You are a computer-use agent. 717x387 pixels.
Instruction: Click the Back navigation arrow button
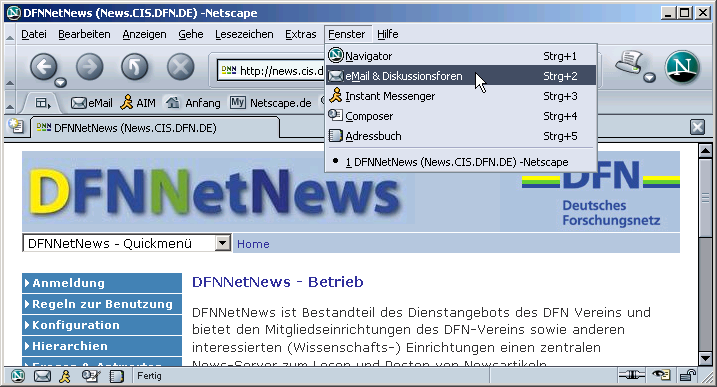(x=43, y=67)
